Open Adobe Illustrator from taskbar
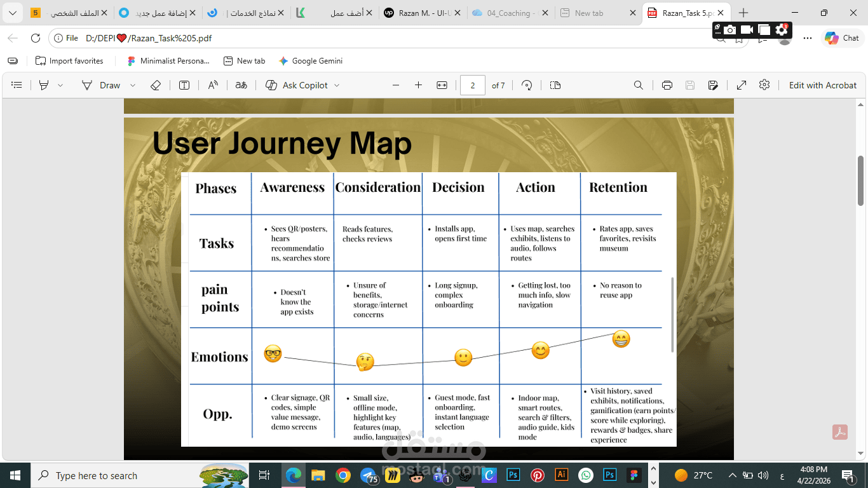This screenshot has width=868, height=488. [x=562, y=475]
